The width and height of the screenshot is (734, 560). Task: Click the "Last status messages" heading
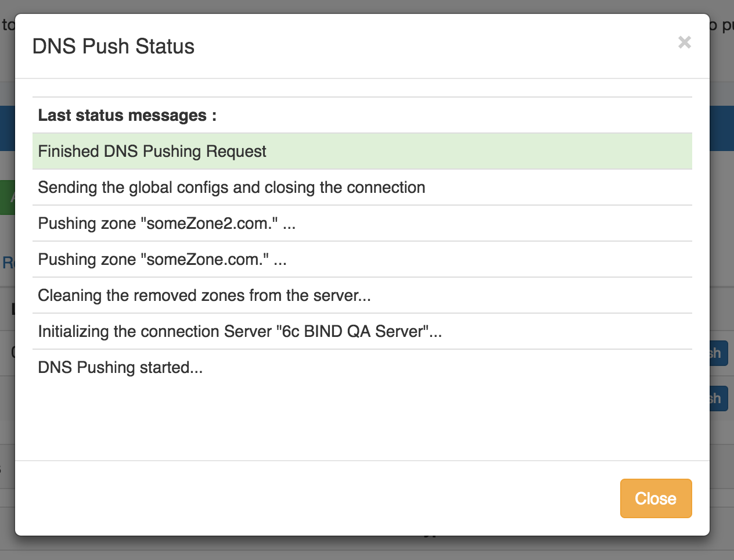(127, 116)
